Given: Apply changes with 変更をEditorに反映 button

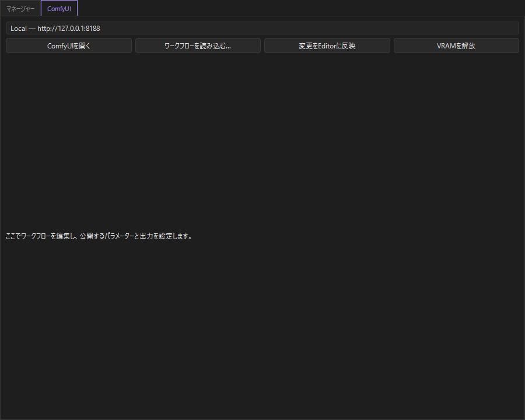Looking at the screenshot, I should click(327, 45).
